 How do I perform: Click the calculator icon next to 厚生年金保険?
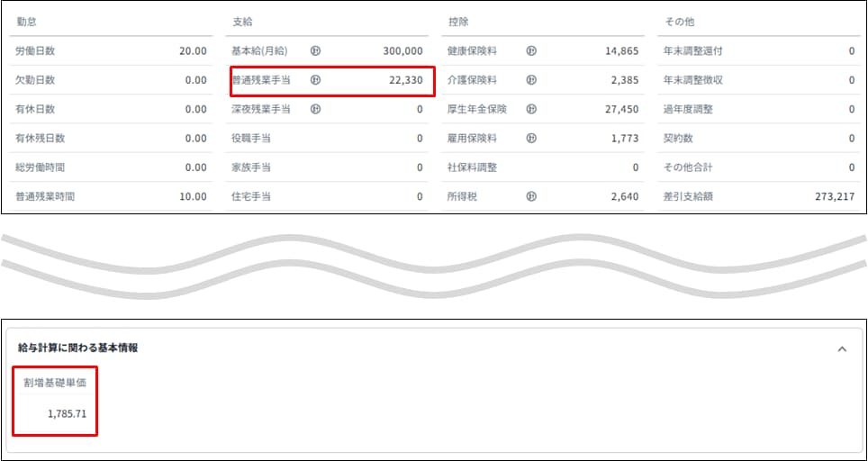tap(531, 109)
